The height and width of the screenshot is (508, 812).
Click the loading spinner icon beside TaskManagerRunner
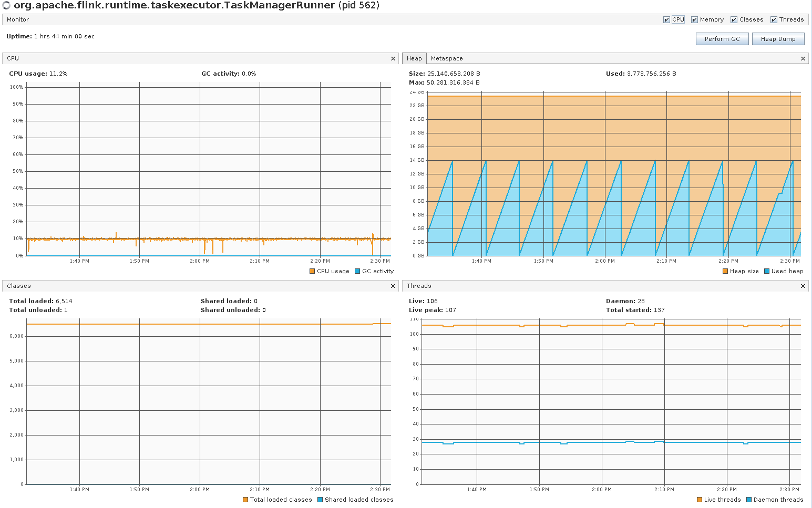6,6
